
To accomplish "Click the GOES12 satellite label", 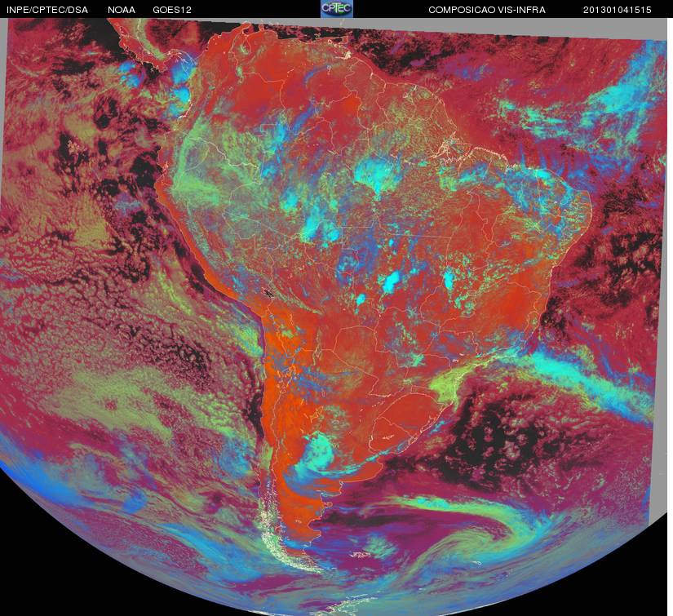I will tap(172, 10).
